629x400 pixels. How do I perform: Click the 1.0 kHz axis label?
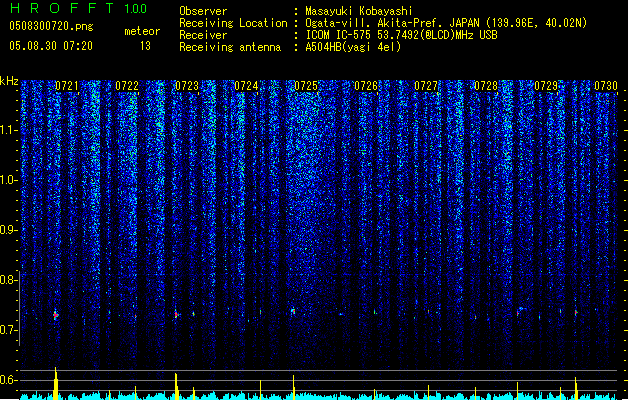point(8,180)
